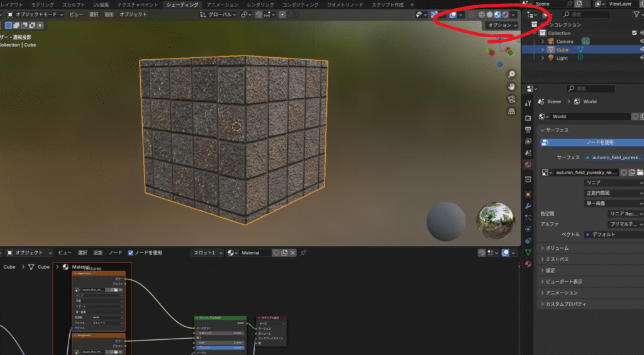Unlink Material with the X button

click(292, 252)
